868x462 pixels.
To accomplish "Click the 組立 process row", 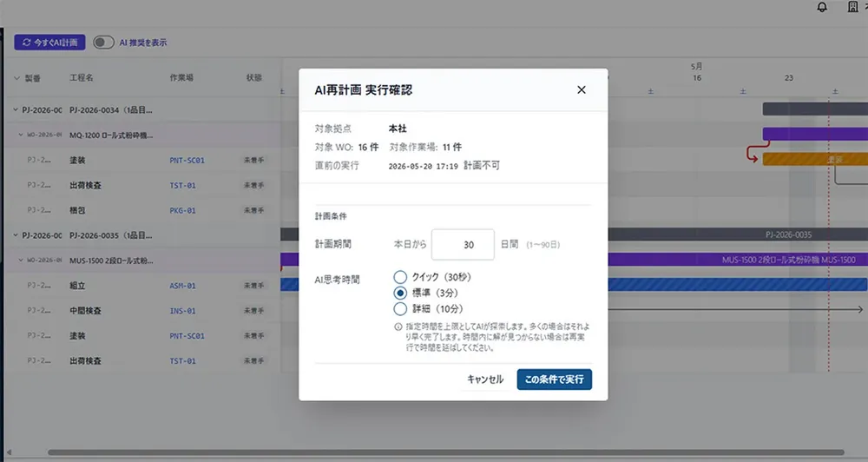I will (143, 286).
